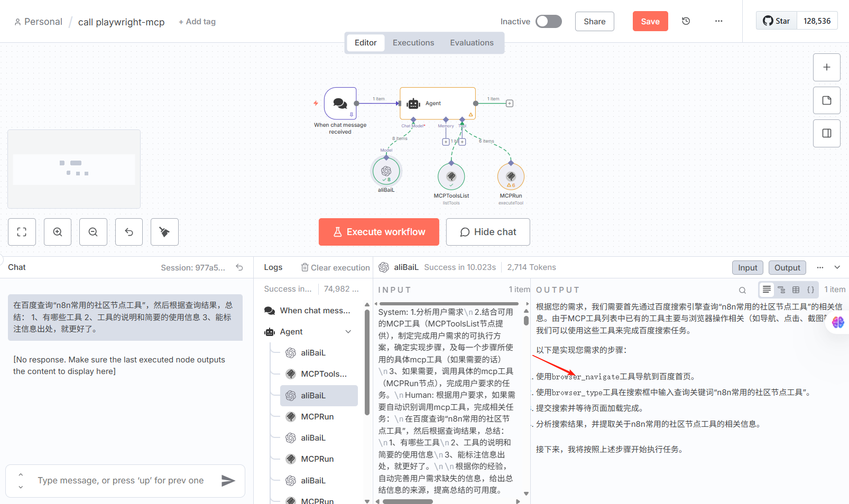Send the chat message

tap(228, 480)
